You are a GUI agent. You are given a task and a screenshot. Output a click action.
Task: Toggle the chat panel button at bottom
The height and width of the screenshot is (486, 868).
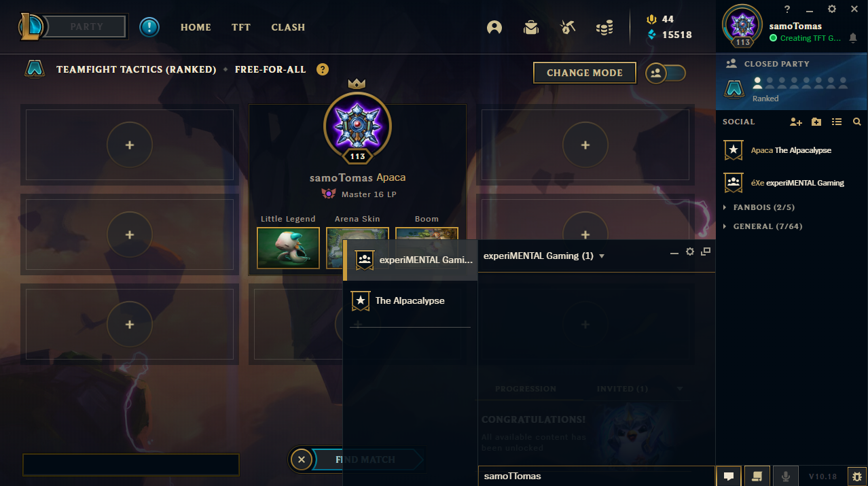[728, 476]
